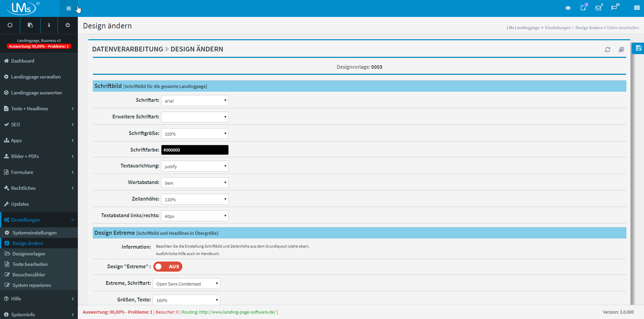Toggle Design Extreme switch to AN

[168, 267]
